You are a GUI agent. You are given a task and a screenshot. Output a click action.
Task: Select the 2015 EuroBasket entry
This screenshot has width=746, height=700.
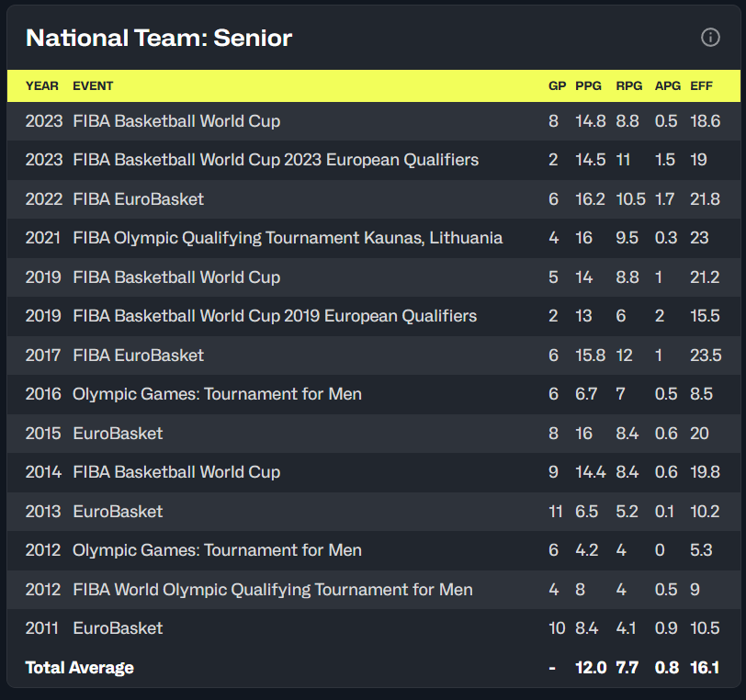118,434
